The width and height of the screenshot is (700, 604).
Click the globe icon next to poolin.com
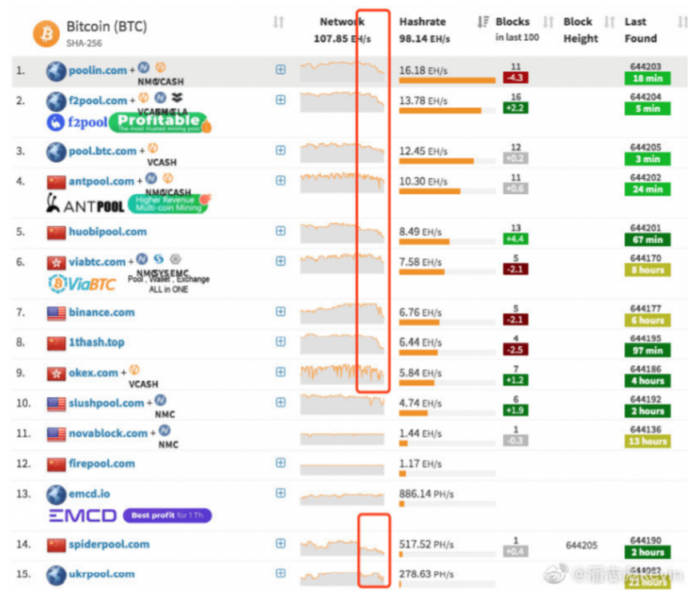(56, 71)
